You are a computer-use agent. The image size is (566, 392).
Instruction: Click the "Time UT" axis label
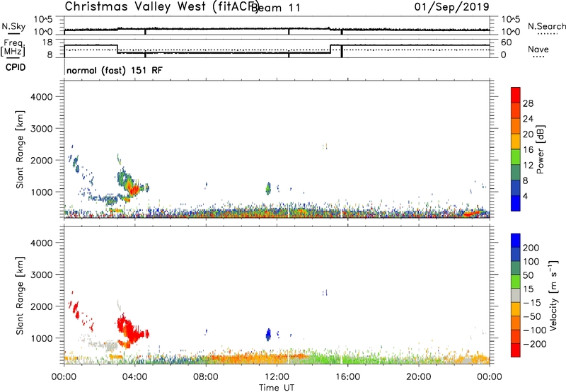tap(277, 388)
